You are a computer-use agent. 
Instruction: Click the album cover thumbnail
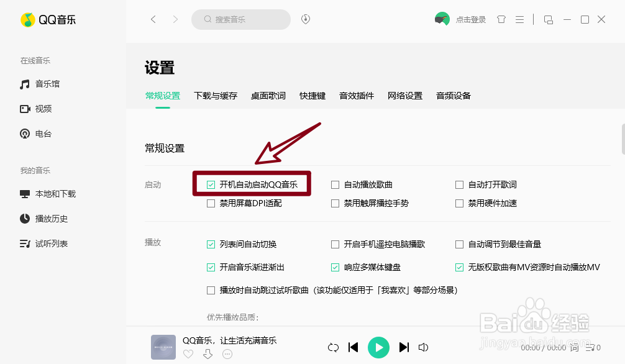(163, 347)
